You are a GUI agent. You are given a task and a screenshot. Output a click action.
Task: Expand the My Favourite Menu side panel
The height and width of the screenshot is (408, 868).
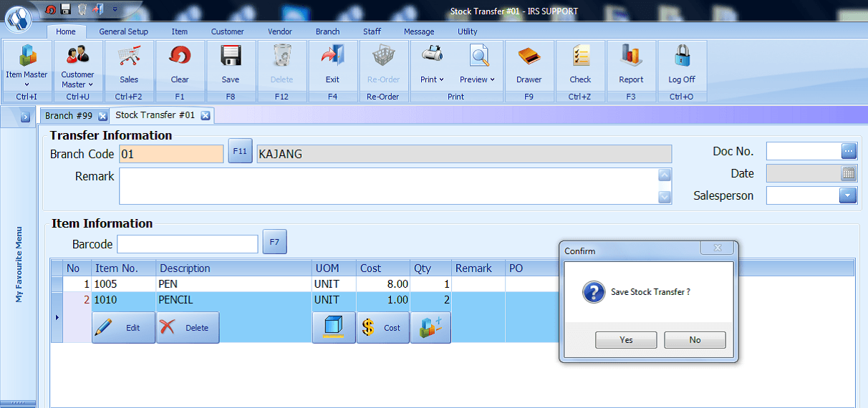pyautogui.click(x=24, y=117)
